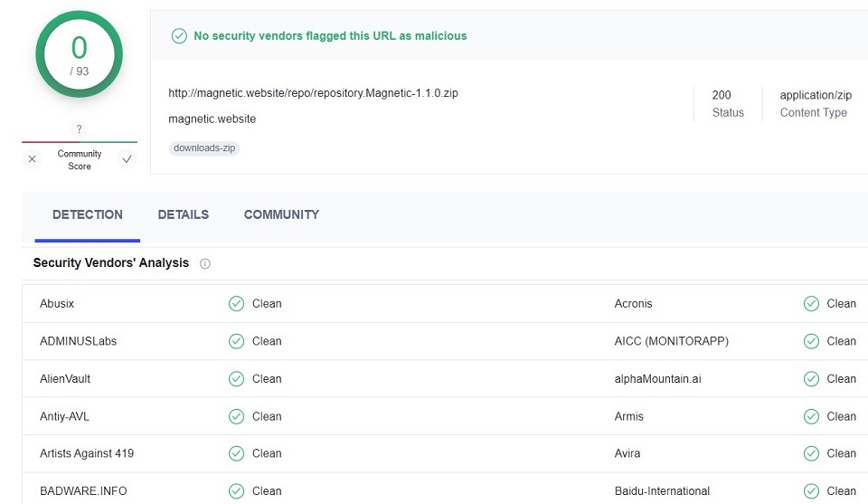Image resolution: width=868 pixels, height=504 pixels.
Task: Click the Clean check icon for ADMINUSLabs
Action: point(236,341)
